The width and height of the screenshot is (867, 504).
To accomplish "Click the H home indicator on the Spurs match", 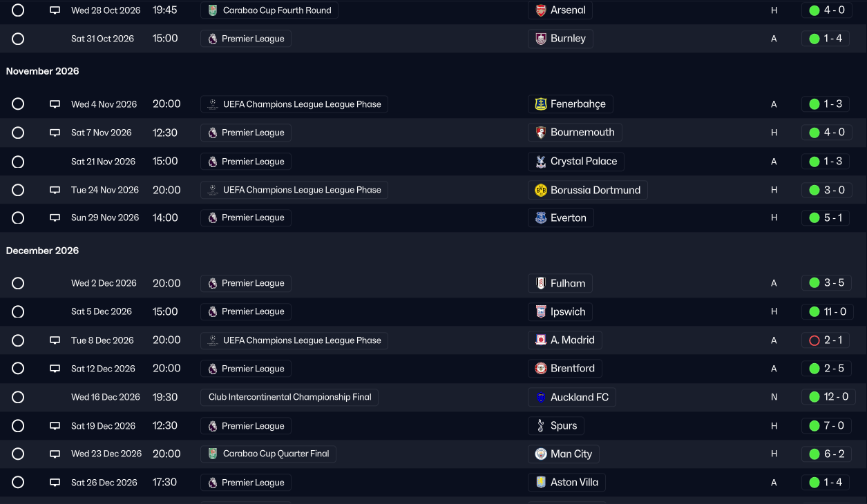I will tap(774, 425).
